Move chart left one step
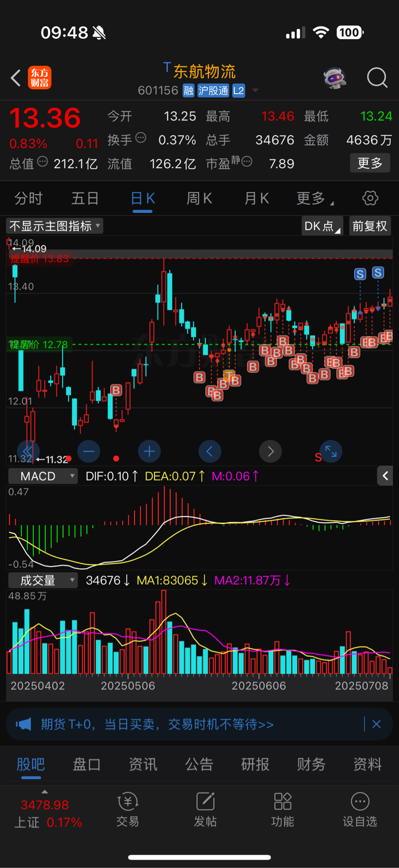Image resolution: width=399 pixels, height=868 pixels. tap(210, 451)
